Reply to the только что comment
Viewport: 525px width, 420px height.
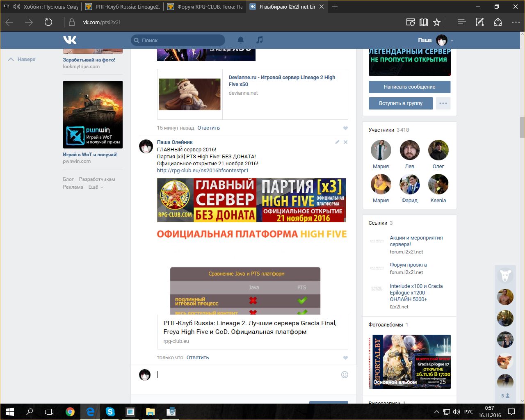click(198, 358)
